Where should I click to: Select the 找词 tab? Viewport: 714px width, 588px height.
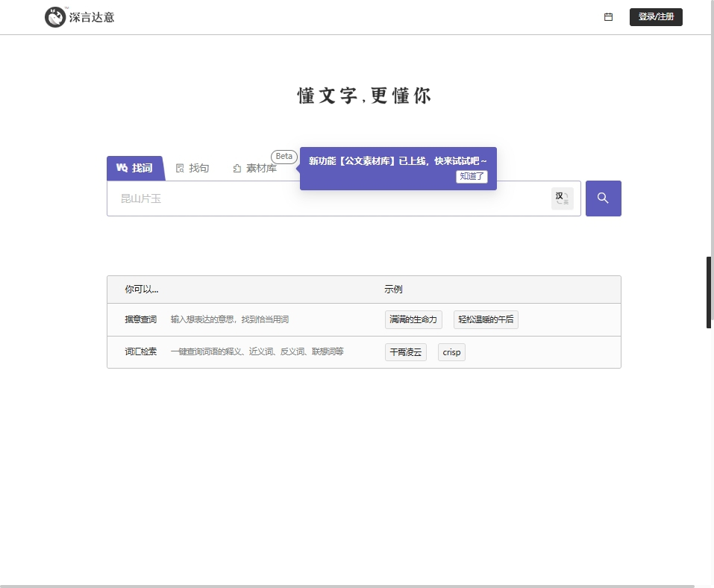coord(135,169)
